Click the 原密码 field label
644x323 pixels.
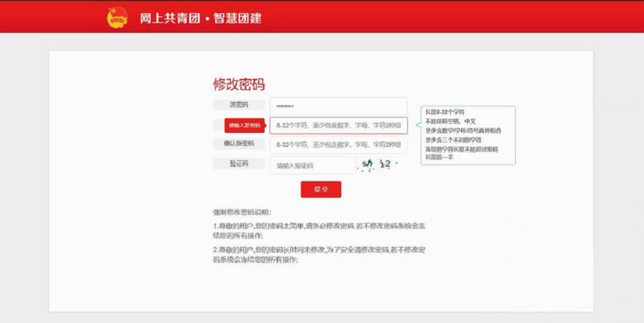click(x=239, y=105)
